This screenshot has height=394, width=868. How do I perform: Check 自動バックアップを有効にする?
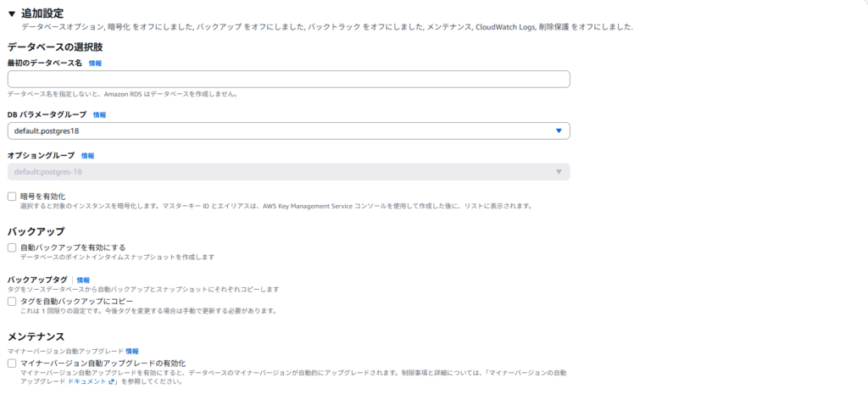click(12, 247)
